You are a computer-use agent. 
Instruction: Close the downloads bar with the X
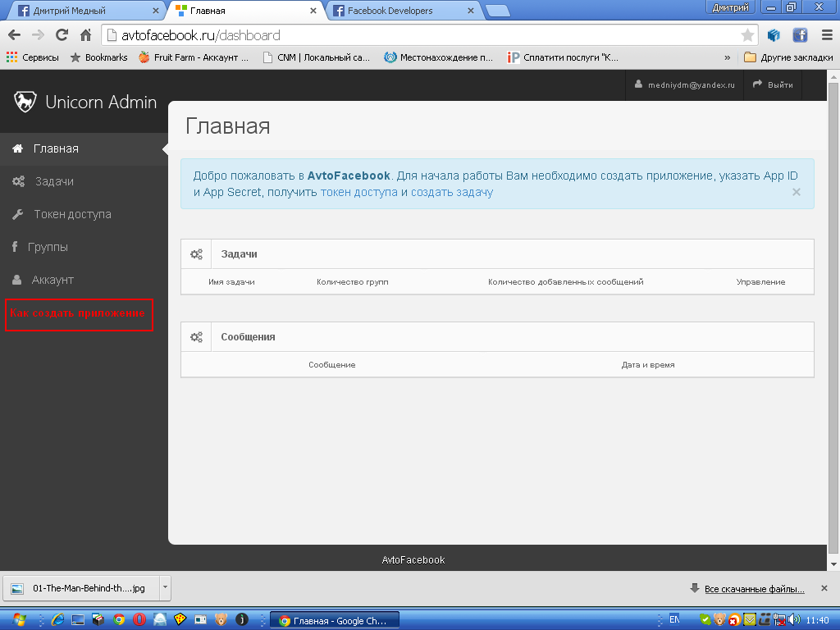click(x=824, y=588)
